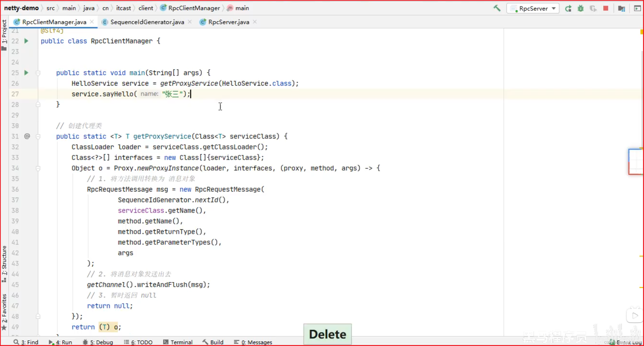This screenshot has height=346, width=644.
Task: Click the Rerun green arrow icon
Action: coord(568,9)
